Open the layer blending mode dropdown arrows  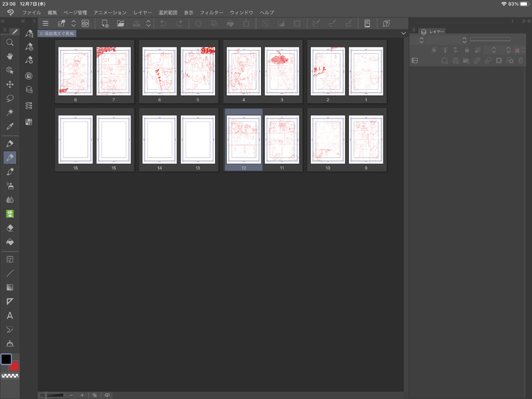tap(421, 40)
